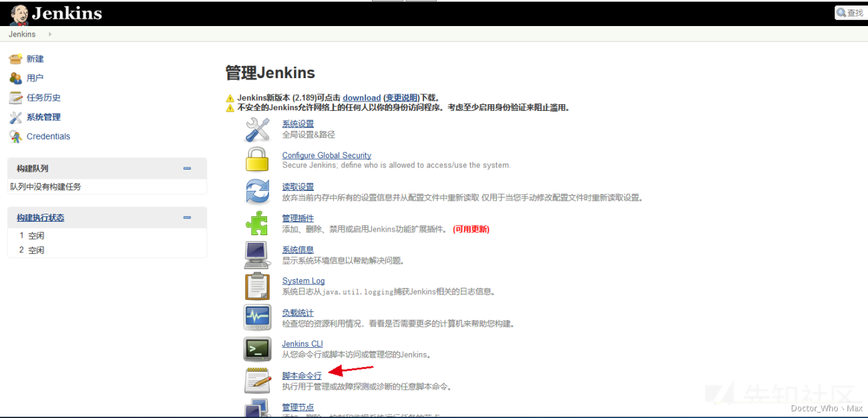The height and width of the screenshot is (418, 868).
Task: Open the 变更说明 changelog link
Action: pyautogui.click(x=401, y=97)
